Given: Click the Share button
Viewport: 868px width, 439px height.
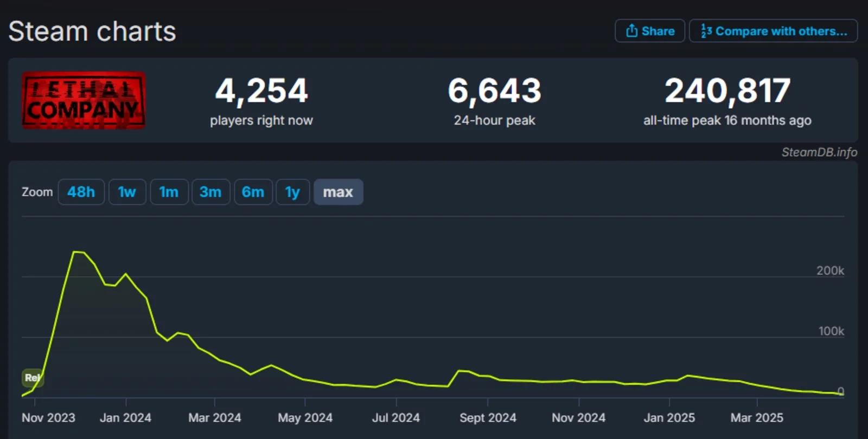Looking at the screenshot, I should [649, 31].
